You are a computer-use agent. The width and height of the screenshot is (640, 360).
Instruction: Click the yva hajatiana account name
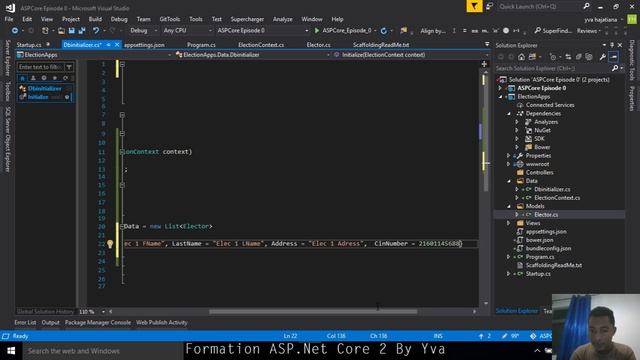click(x=600, y=20)
